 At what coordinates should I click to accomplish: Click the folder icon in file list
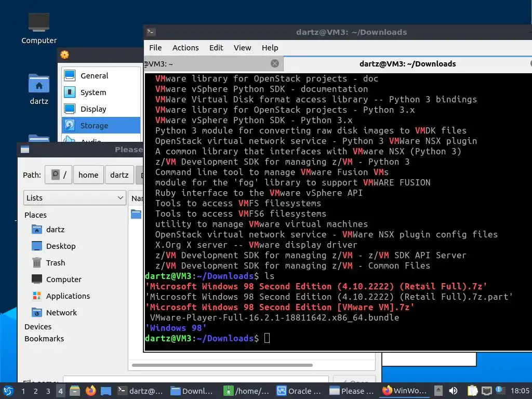136,214
